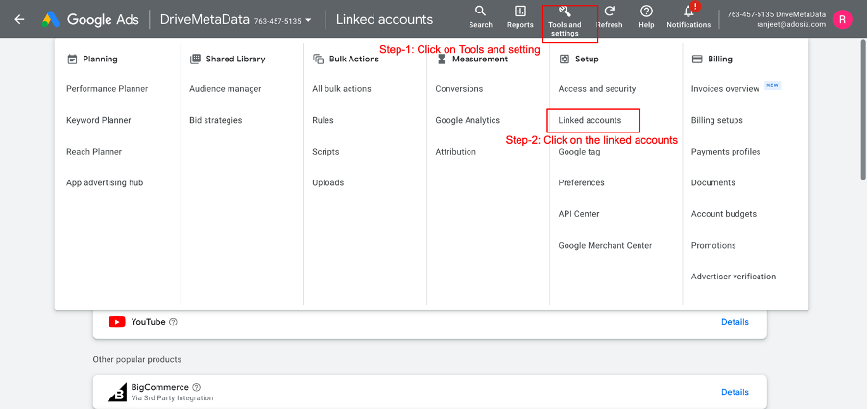868x409 pixels.
Task: Click the Other popular products heading
Action: click(x=136, y=360)
